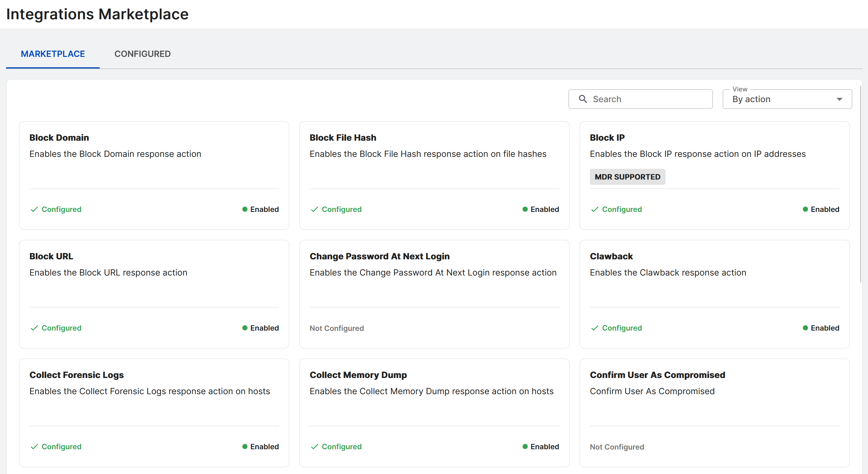
Task: Open the Block Domain card title
Action: (x=59, y=137)
